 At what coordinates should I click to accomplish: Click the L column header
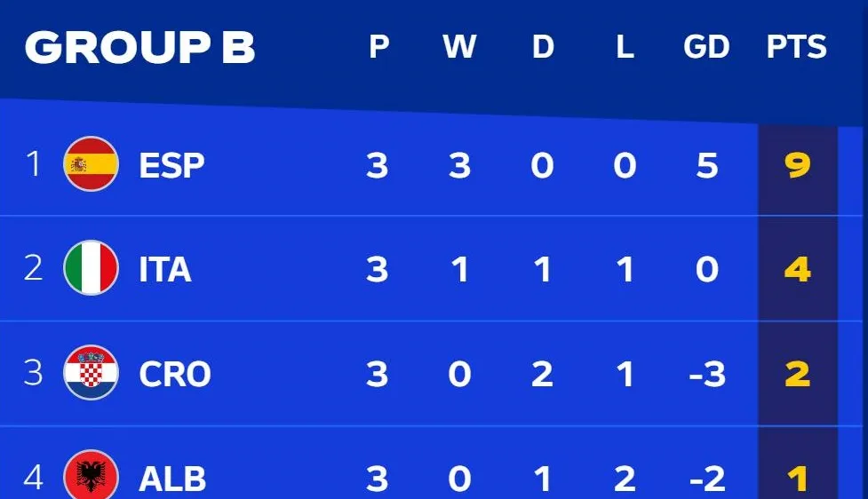pos(625,46)
